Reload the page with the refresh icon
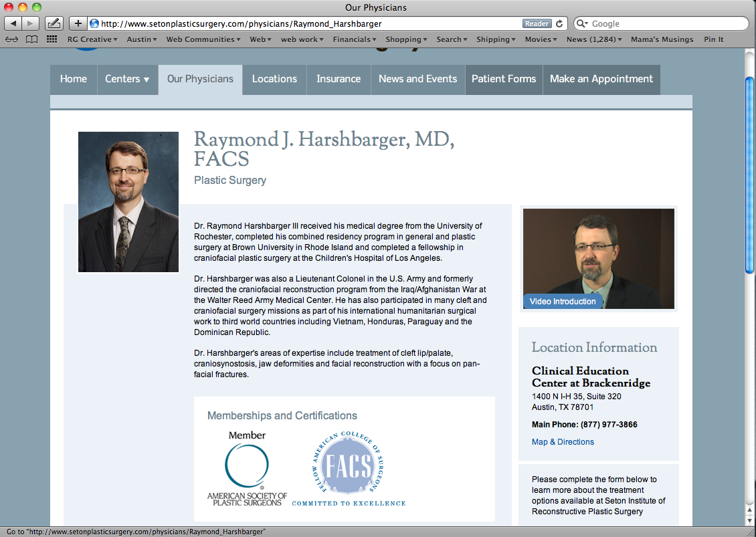The height and width of the screenshot is (537, 756). coord(559,23)
